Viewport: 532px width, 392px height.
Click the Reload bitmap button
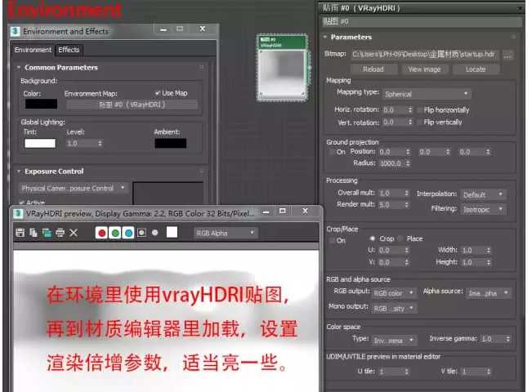pyautogui.click(x=373, y=69)
